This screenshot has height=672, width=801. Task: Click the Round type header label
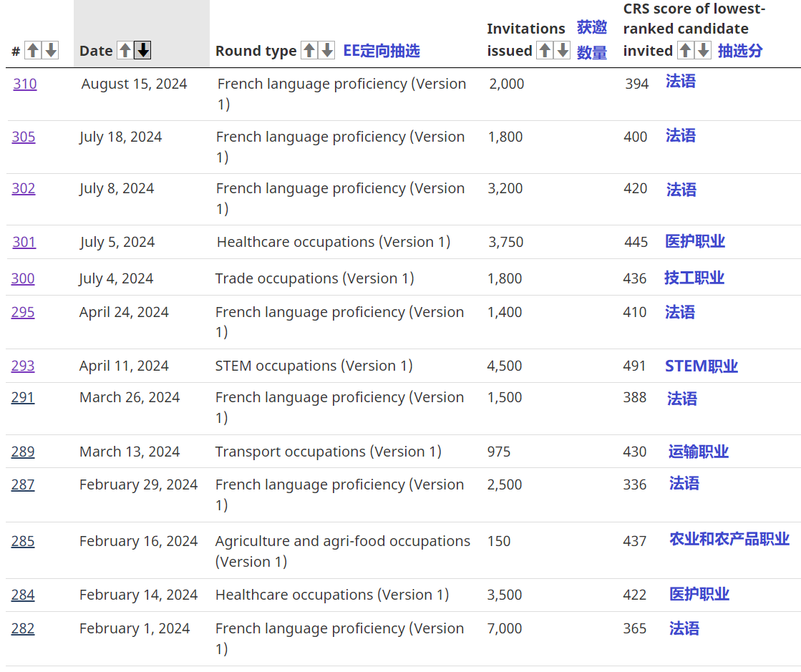[256, 51]
